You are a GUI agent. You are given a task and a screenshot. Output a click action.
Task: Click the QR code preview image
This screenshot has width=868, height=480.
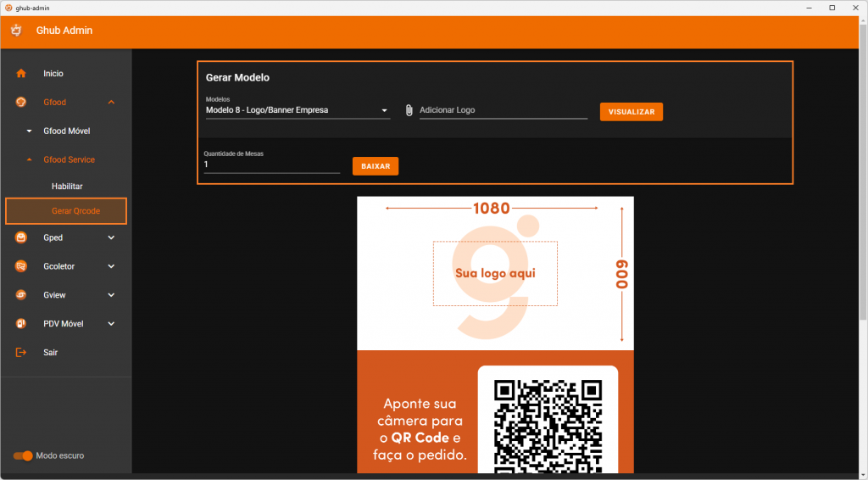tap(548, 427)
